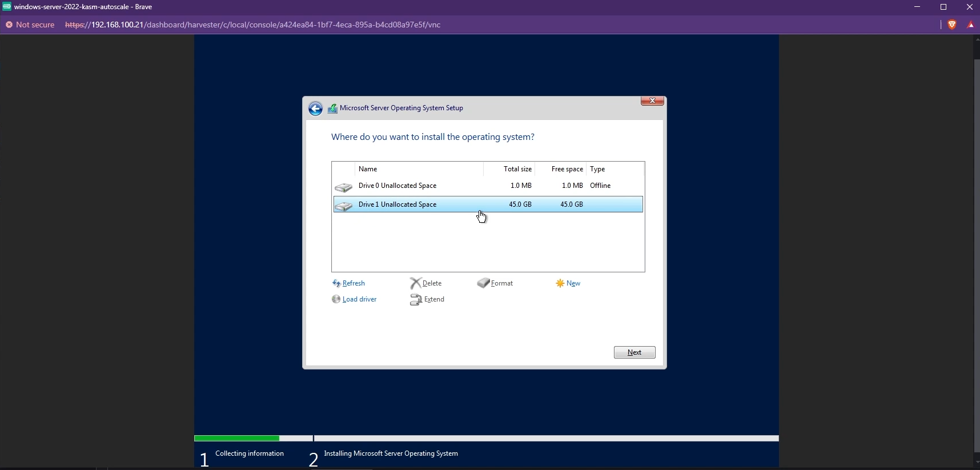Image resolution: width=980 pixels, height=470 pixels.
Task: Click the Drive 0 disk icon
Action: 343,187
